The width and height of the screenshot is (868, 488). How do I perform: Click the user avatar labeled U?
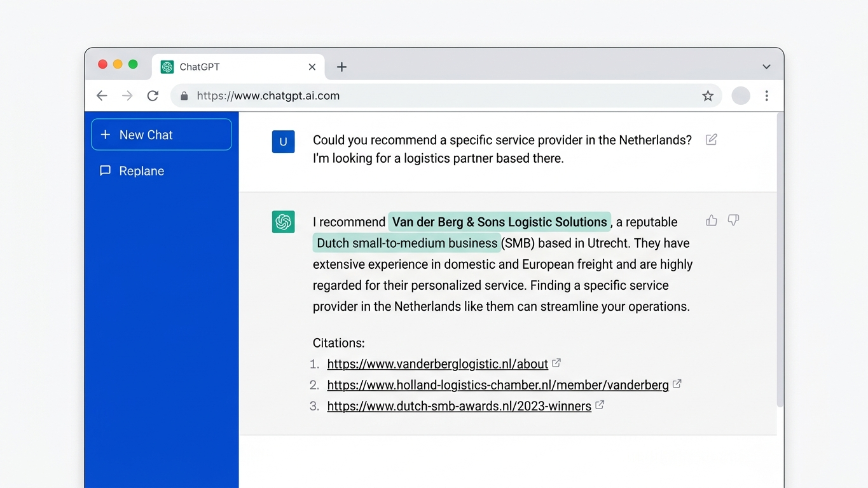[283, 142]
